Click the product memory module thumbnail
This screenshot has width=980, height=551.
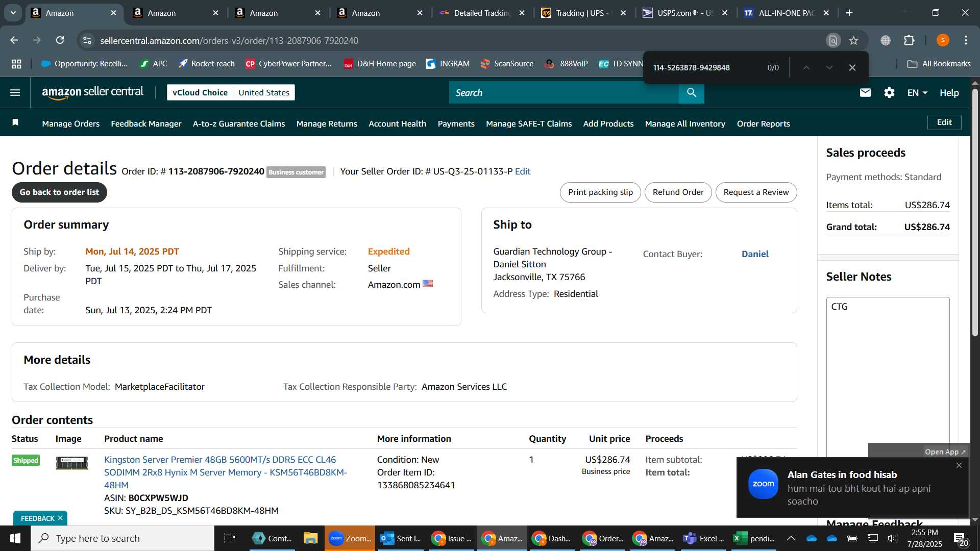click(72, 463)
